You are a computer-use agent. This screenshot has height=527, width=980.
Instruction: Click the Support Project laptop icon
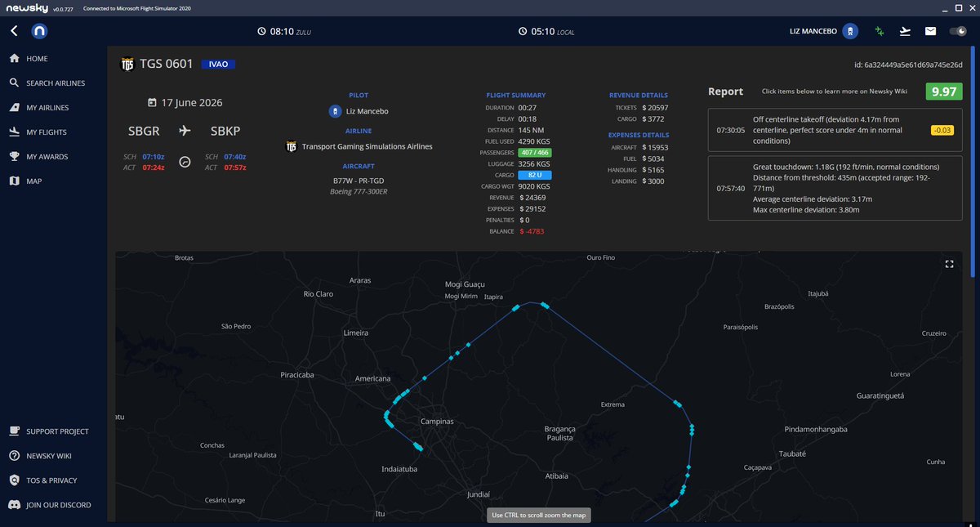[14, 431]
